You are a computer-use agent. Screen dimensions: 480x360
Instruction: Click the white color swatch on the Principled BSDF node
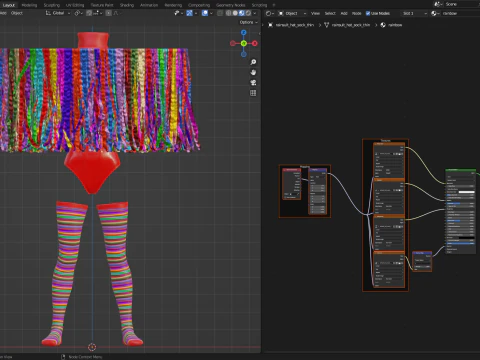coord(466,192)
